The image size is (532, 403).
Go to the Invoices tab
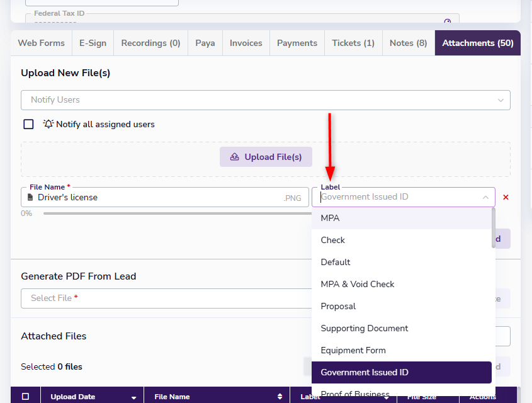(246, 43)
